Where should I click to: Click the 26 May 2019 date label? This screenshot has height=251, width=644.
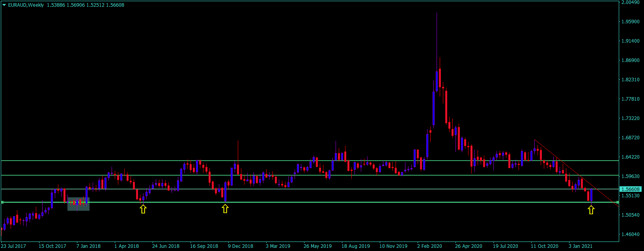tap(317, 246)
